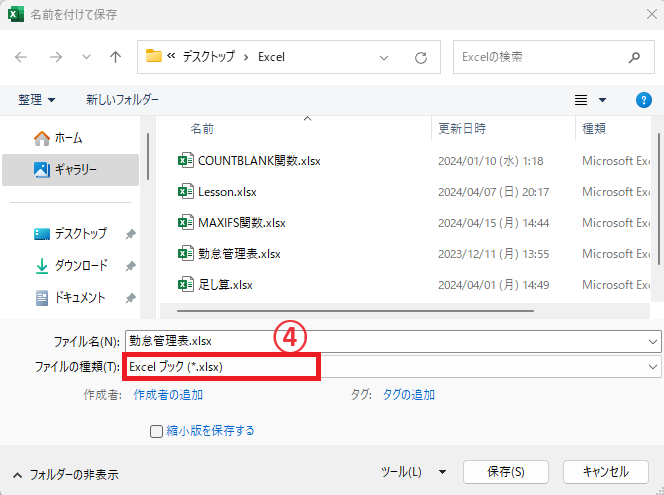Open the ファイルの種類 combo box
The image size is (664, 495).
tap(393, 367)
